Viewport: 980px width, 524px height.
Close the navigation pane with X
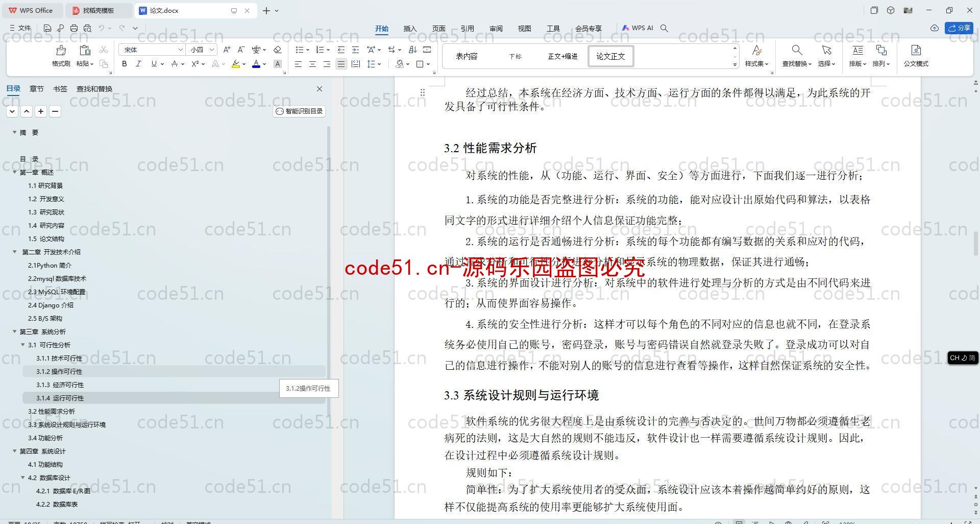320,89
